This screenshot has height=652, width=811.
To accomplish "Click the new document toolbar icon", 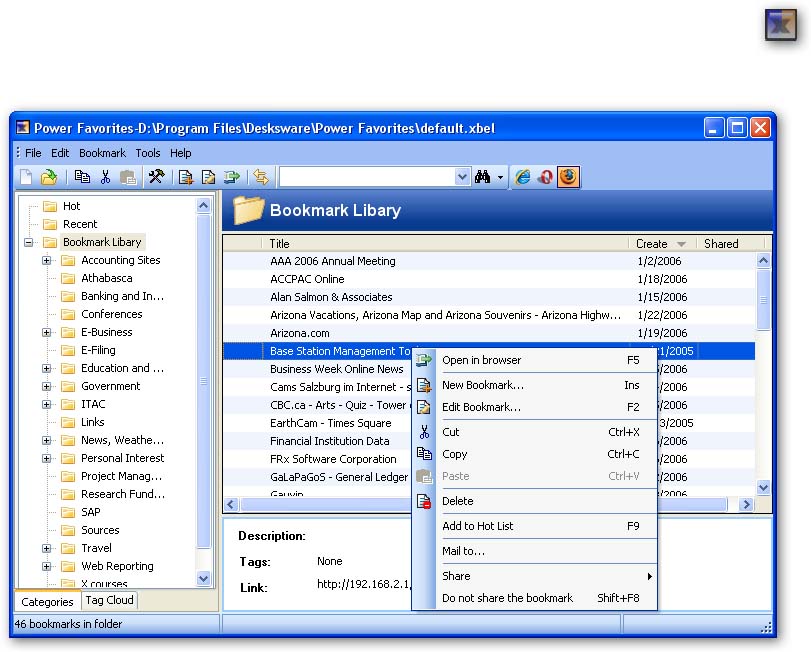I will tap(27, 177).
